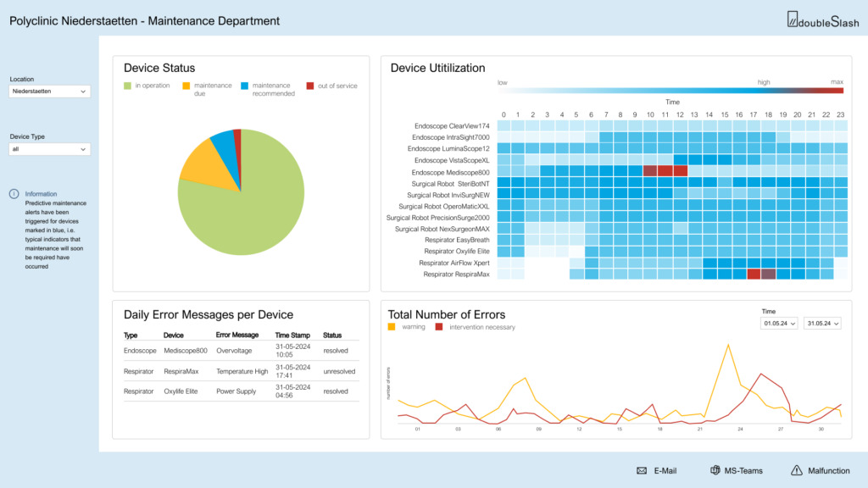Click the Information heading link
The width and height of the screenshot is (868, 488).
click(x=41, y=194)
